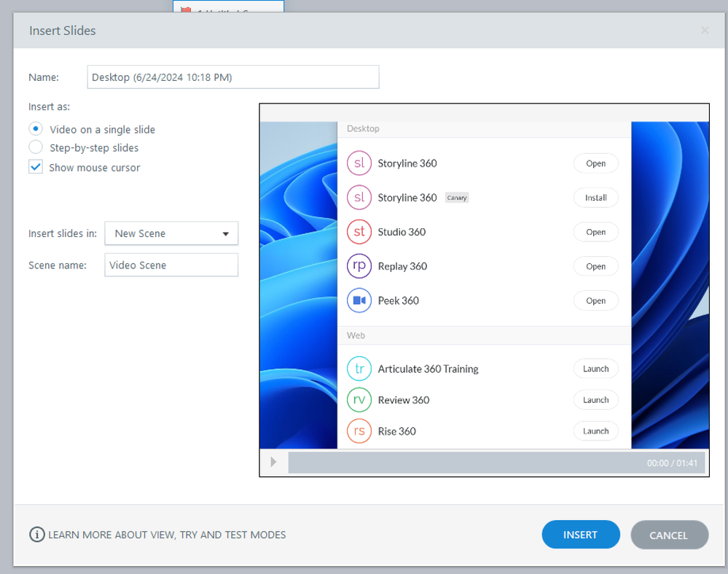
Task: Open Learn More About View, Try, Test Modes
Action: tap(167, 535)
